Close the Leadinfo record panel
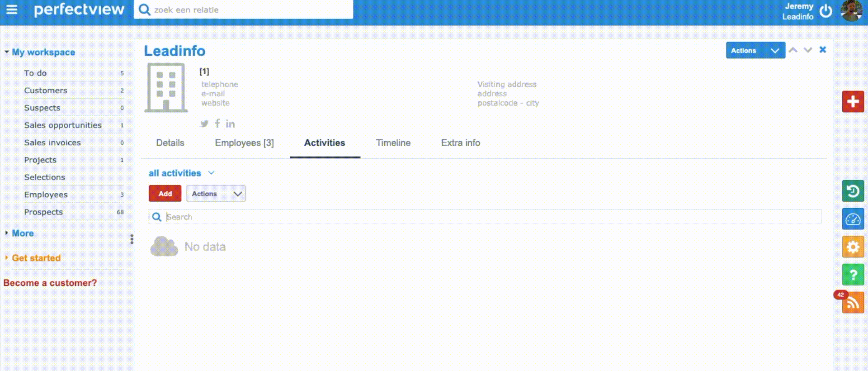 click(x=823, y=50)
